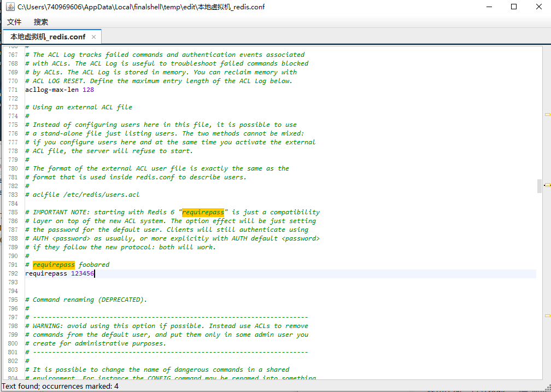Click bottom orange search marker in right margin
This screenshot has width=551, height=392.
coord(547,315)
